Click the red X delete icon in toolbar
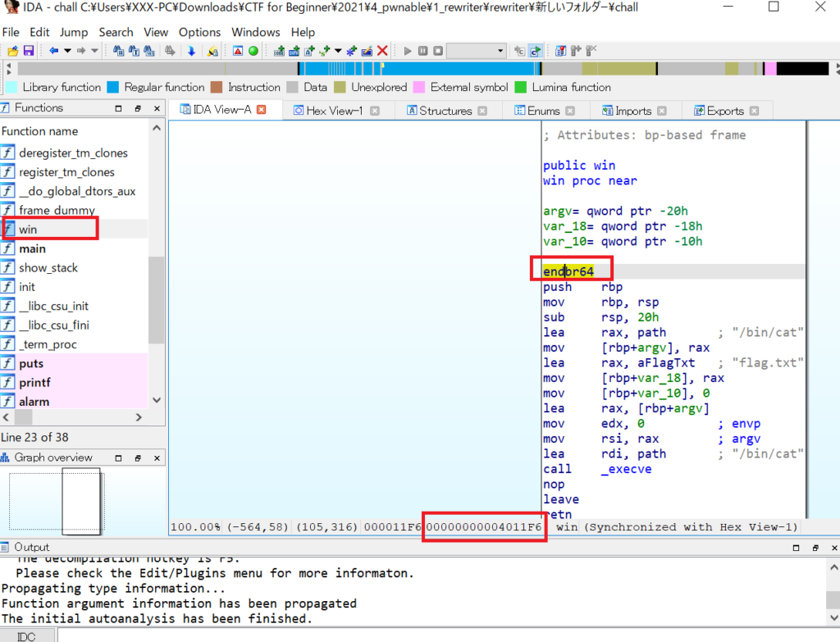 382,51
